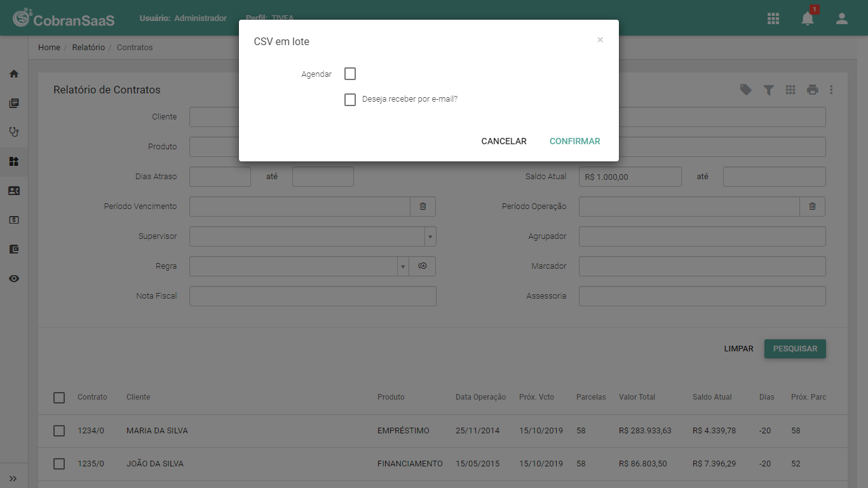Click the EMPRÉSTIMO product cell
Image resolution: width=868 pixels, height=488 pixels.
403,431
